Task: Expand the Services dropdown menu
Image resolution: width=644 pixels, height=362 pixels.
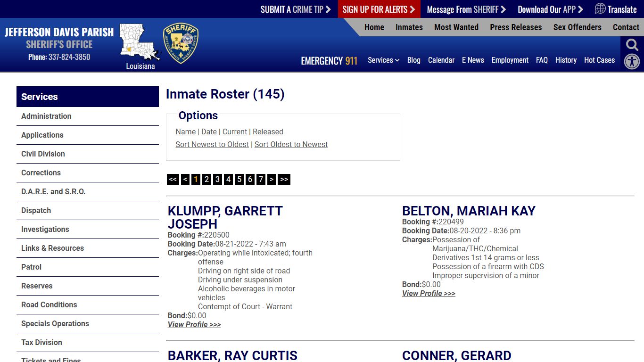Action: (383, 60)
